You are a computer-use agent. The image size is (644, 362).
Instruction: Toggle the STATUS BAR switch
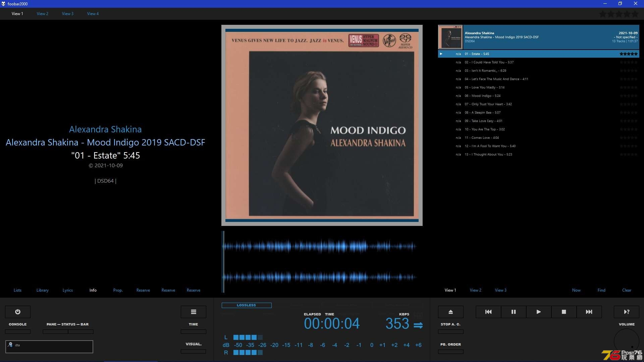[81, 331]
